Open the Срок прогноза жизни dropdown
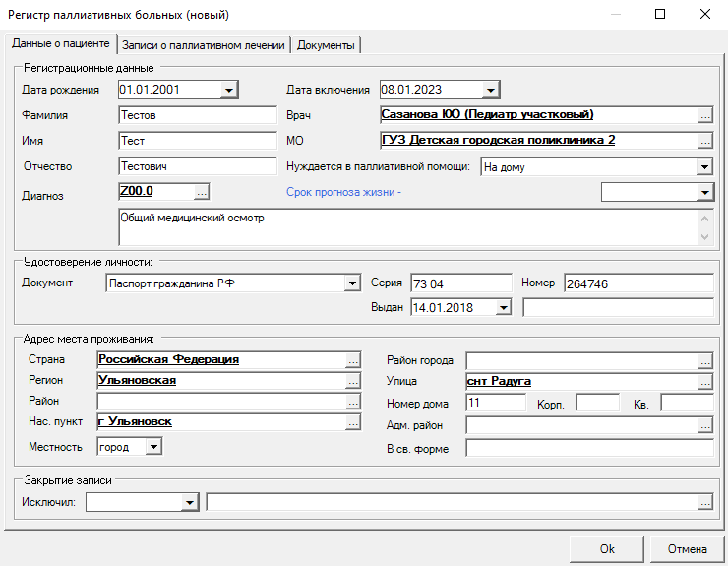The width and height of the screenshot is (728, 566). point(704,192)
